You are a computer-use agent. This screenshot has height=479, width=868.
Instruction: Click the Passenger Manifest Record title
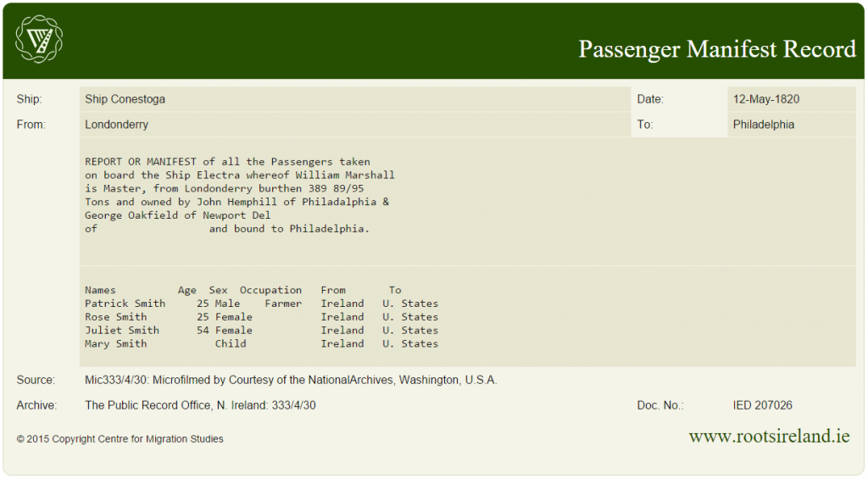tap(716, 49)
